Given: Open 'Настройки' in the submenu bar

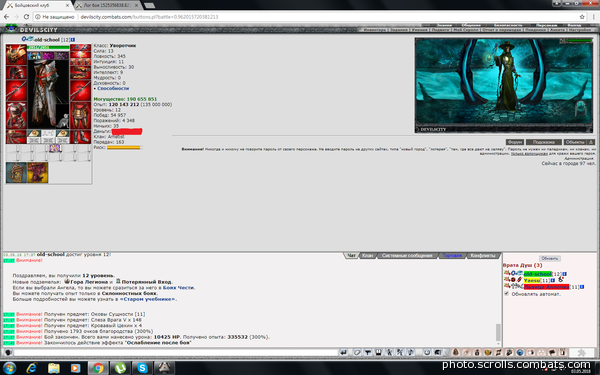Looking at the screenshot, I should click(x=580, y=29).
